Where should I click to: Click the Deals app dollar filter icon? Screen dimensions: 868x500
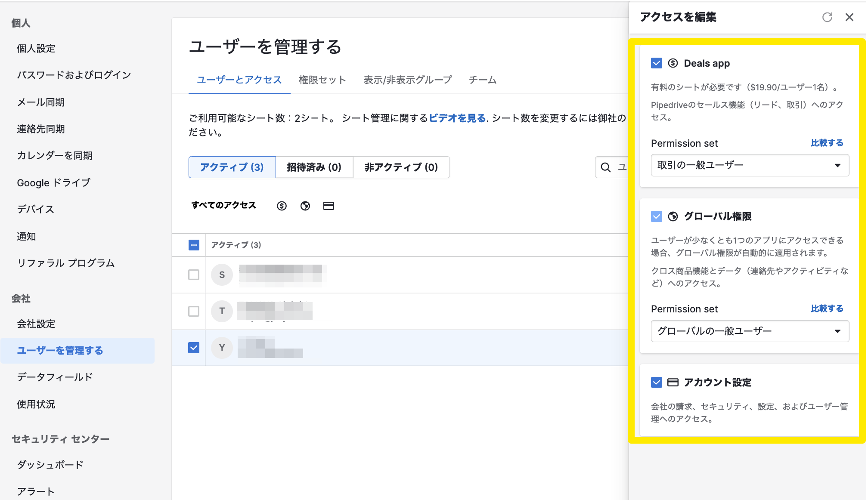coord(282,206)
